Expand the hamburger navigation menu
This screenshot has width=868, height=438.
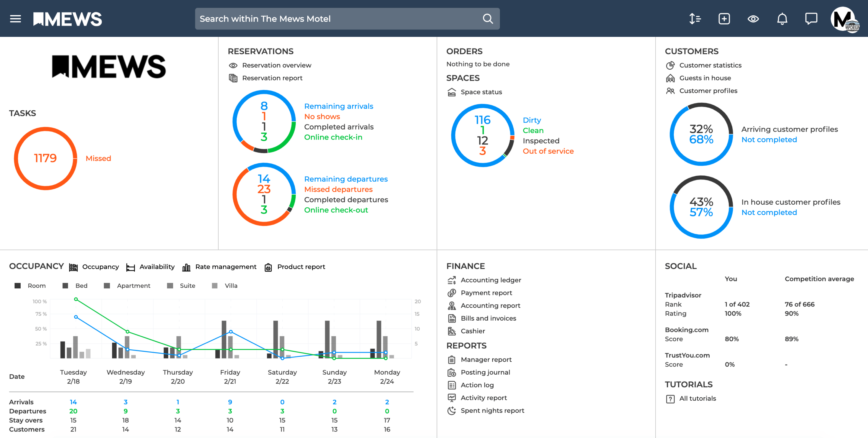(x=15, y=18)
